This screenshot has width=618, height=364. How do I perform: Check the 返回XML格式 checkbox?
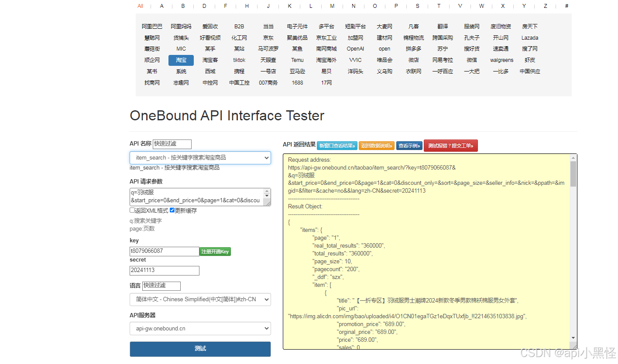click(x=132, y=210)
